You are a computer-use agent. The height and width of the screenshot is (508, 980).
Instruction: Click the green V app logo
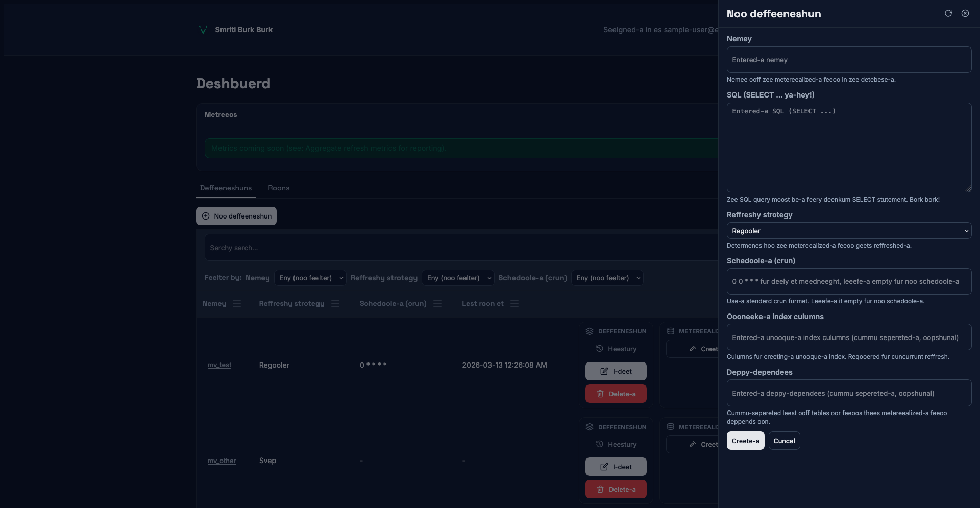(203, 30)
